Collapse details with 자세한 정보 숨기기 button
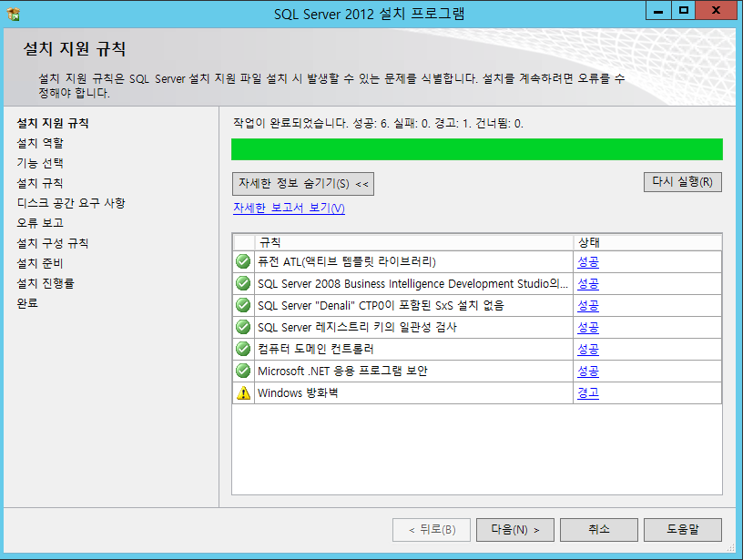This screenshot has height=560, width=753. 303,184
